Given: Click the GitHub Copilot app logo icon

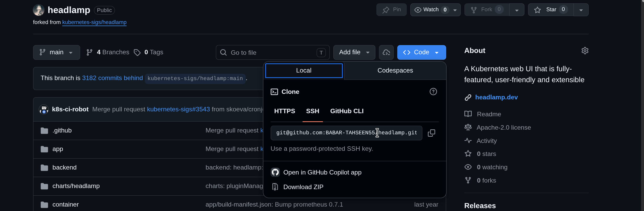Looking at the screenshot, I should (275, 172).
